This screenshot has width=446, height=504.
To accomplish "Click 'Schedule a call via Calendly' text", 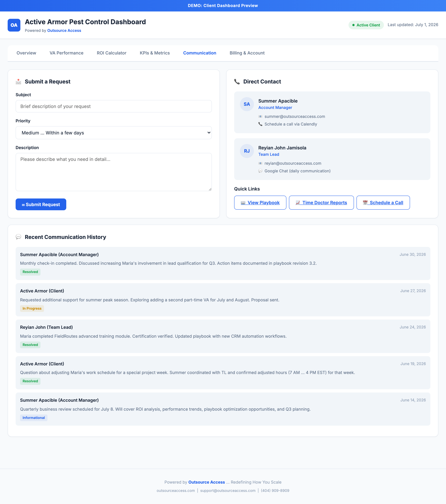I will 291,124.
